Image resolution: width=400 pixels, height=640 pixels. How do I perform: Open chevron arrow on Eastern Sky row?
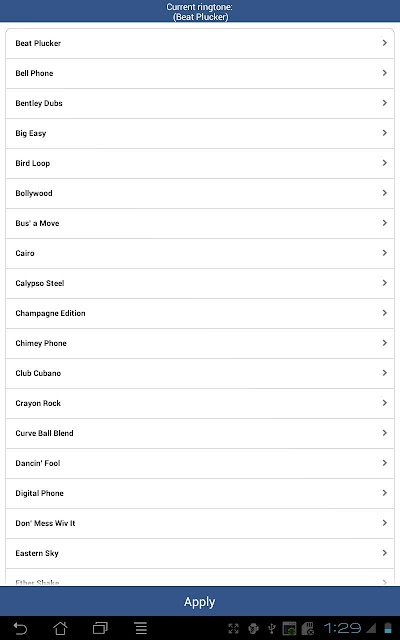click(x=384, y=553)
